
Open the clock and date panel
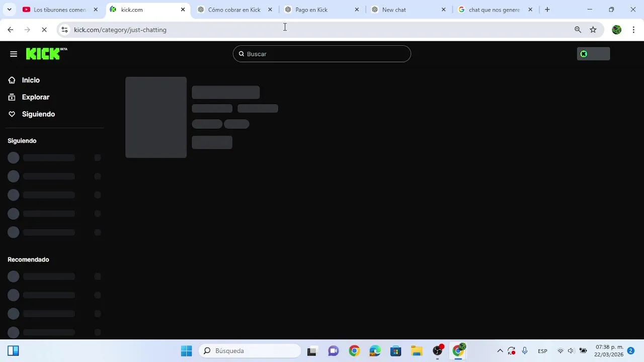point(609,351)
